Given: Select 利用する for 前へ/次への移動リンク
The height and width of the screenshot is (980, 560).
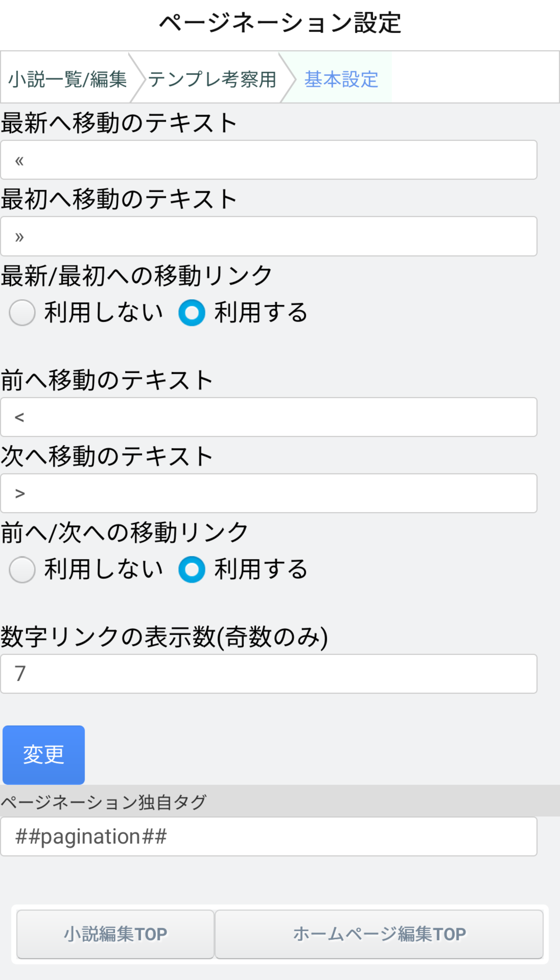Looking at the screenshot, I should coord(191,570).
